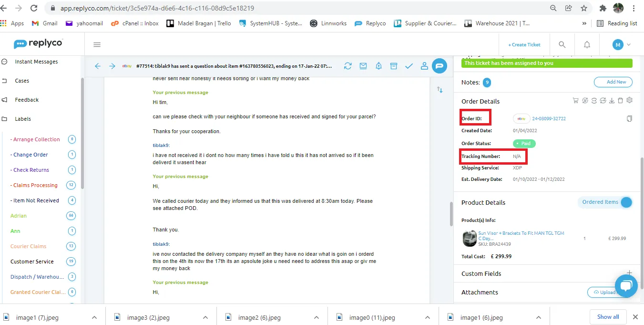
Task: Set a reminder with the bell icon in ticket toolbar
Action: point(378,66)
